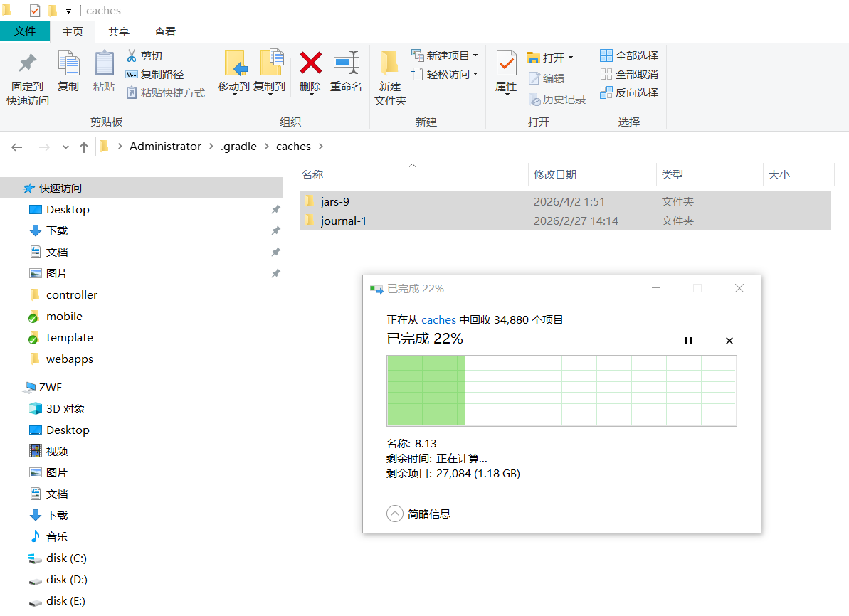Screen dimensions: 849x616
Task: Open the template folder in sidebar
Action: coord(69,337)
